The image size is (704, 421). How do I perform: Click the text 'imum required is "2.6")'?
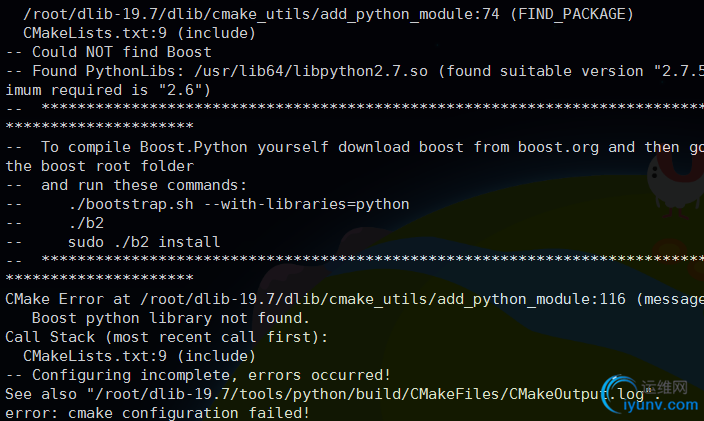[x=108, y=90]
